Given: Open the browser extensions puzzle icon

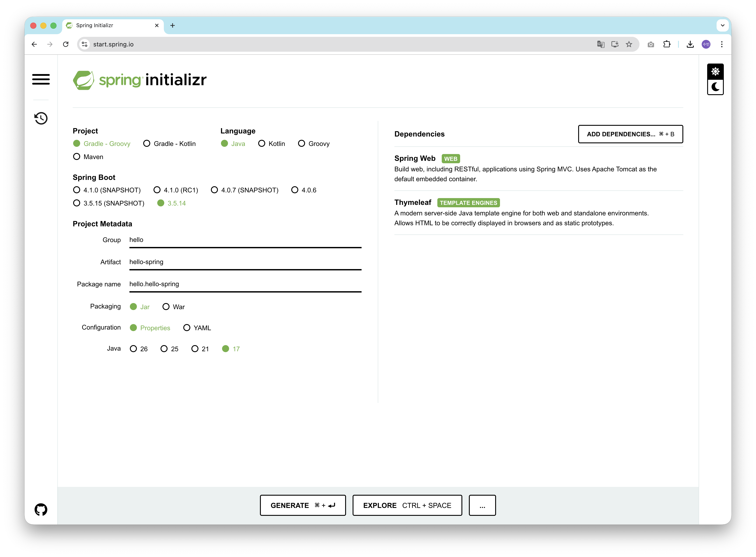Looking at the screenshot, I should tap(667, 44).
